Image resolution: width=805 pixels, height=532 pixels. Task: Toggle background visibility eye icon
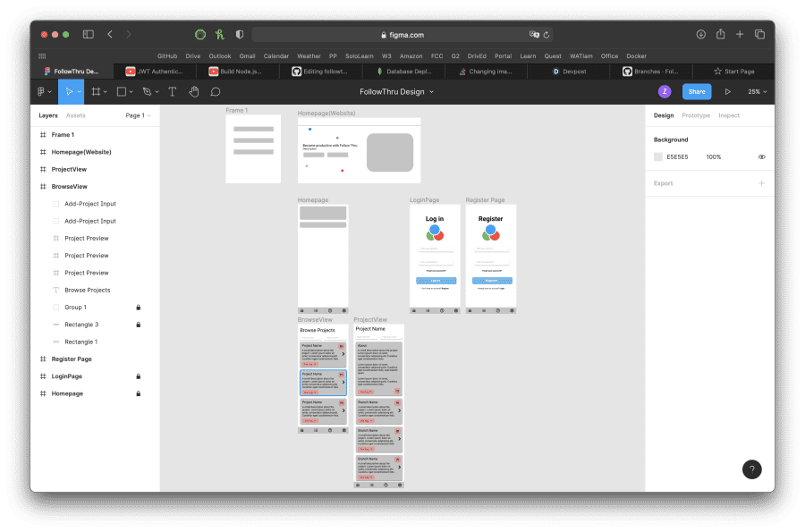(x=761, y=157)
